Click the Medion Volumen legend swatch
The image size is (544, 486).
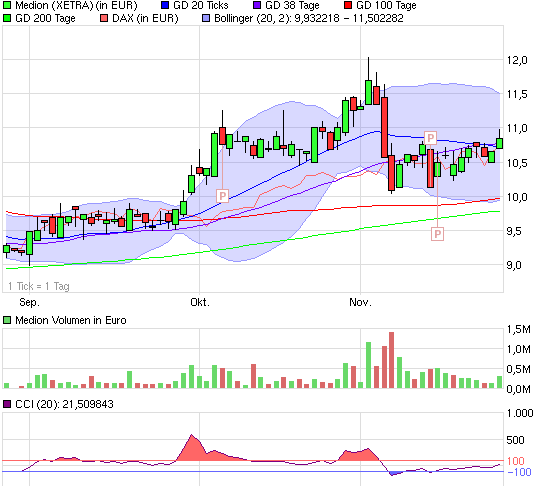[x=7, y=320]
